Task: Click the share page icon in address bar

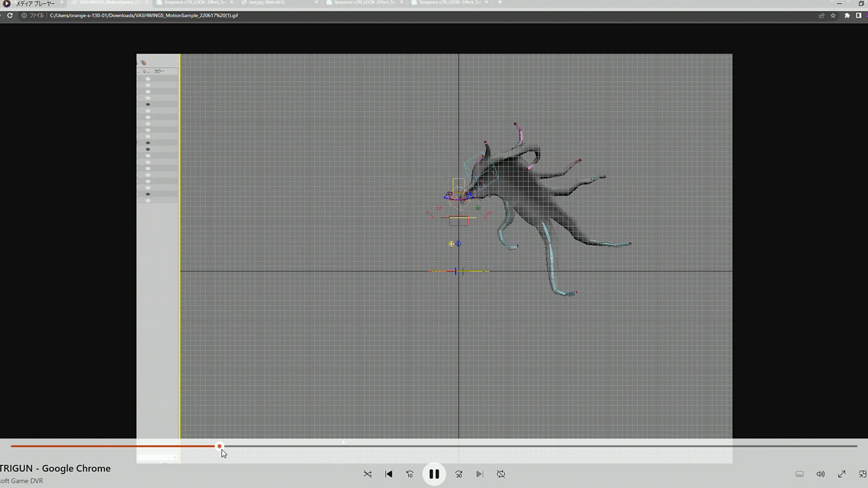Action: coord(822,16)
